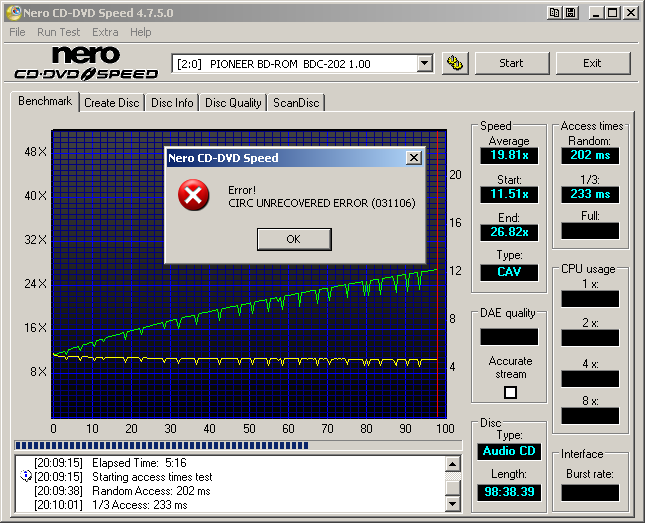Image resolution: width=645 pixels, height=523 pixels.
Task: Click the info icon in the log list
Action: 26,476
